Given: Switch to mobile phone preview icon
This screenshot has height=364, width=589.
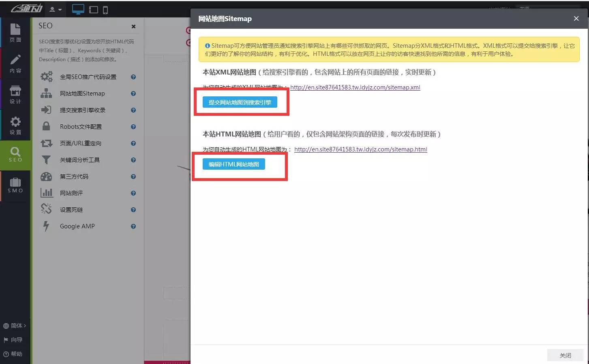Looking at the screenshot, I should point(105,10).
